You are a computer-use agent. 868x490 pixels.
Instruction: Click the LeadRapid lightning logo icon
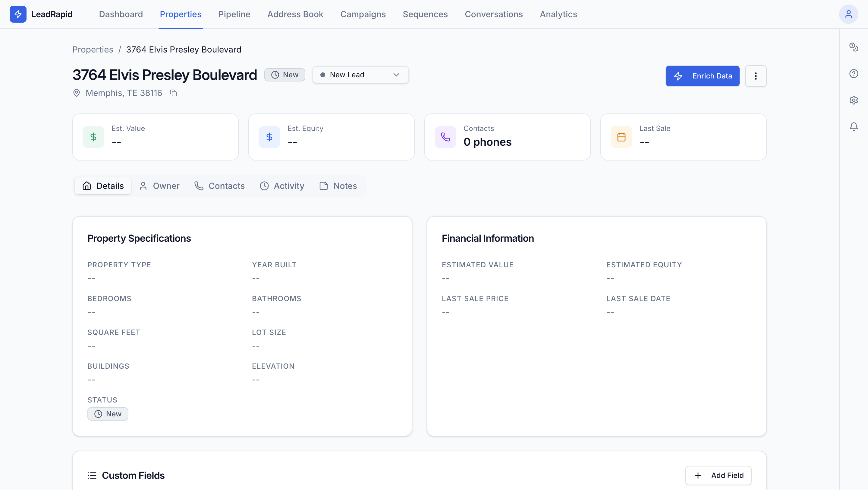[x=18, y=14]
